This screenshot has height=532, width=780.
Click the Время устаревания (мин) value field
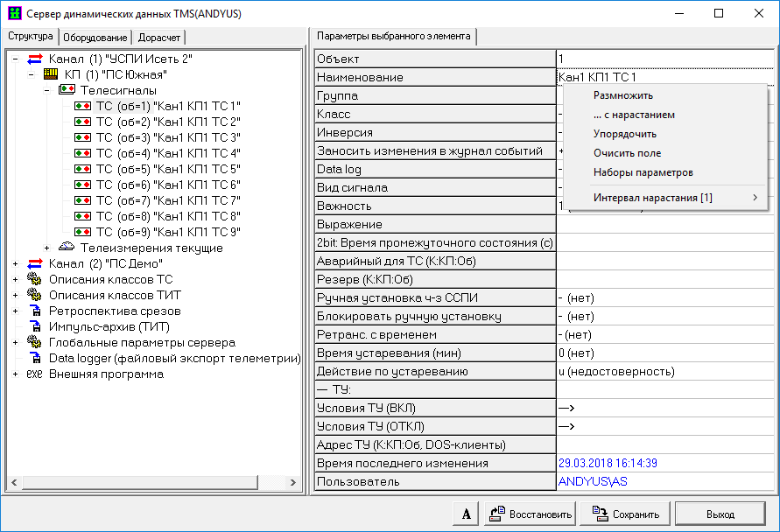click(x=664, y=353)
